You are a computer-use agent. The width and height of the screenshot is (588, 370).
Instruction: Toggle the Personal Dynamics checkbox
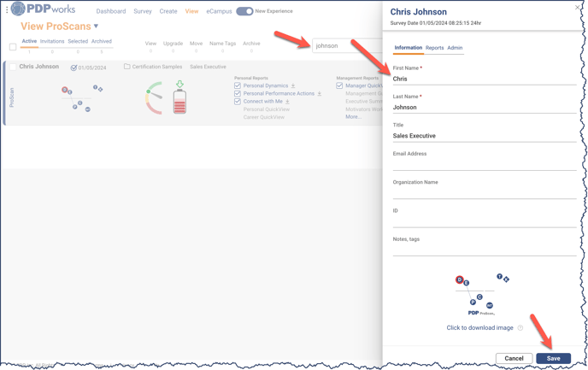238,85
